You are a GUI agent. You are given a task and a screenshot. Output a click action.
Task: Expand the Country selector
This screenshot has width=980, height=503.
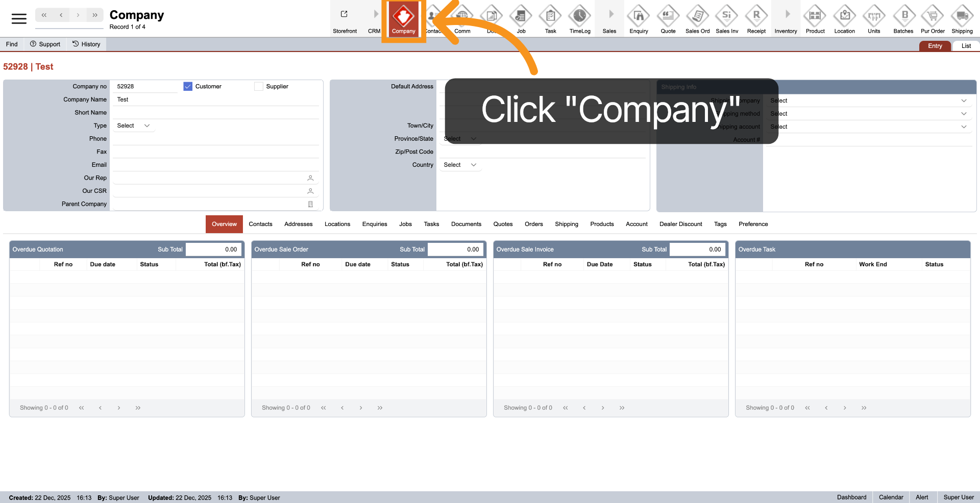459,164
